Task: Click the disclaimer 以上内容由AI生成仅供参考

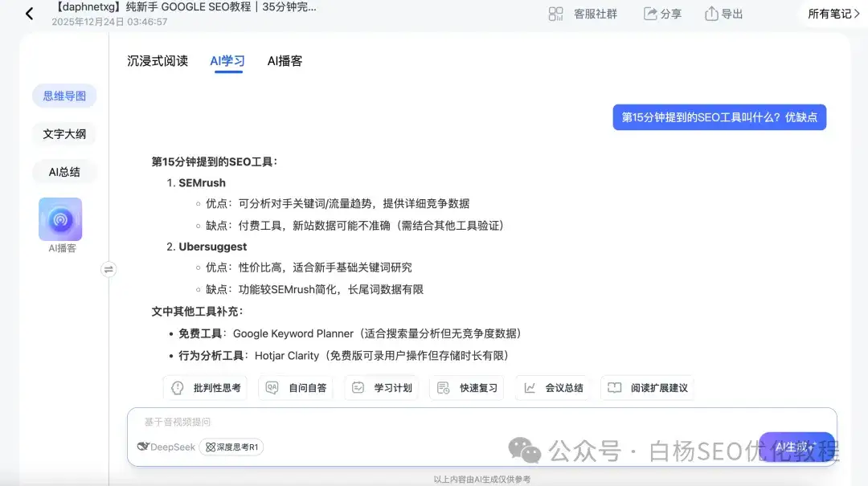Action: click(481, 480)
